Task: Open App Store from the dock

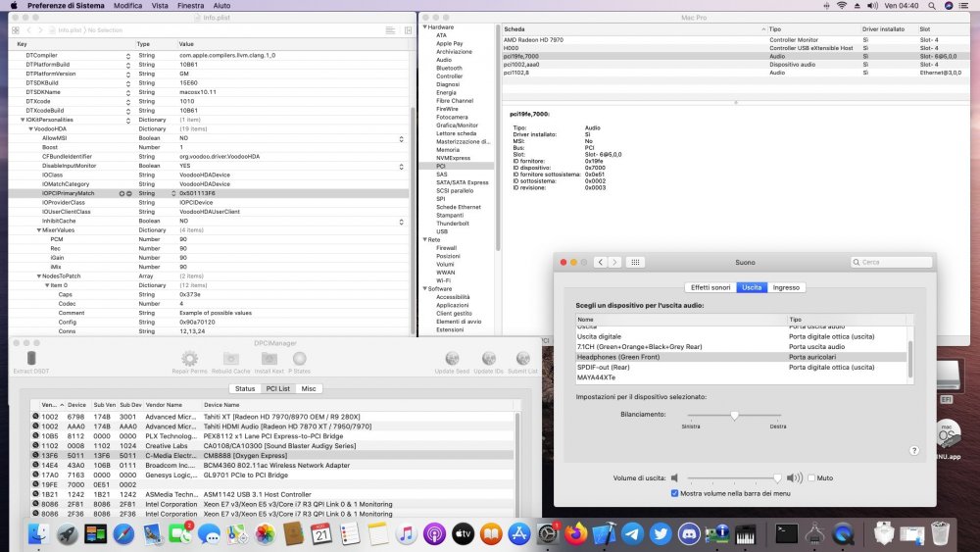Action: point(518,534)
